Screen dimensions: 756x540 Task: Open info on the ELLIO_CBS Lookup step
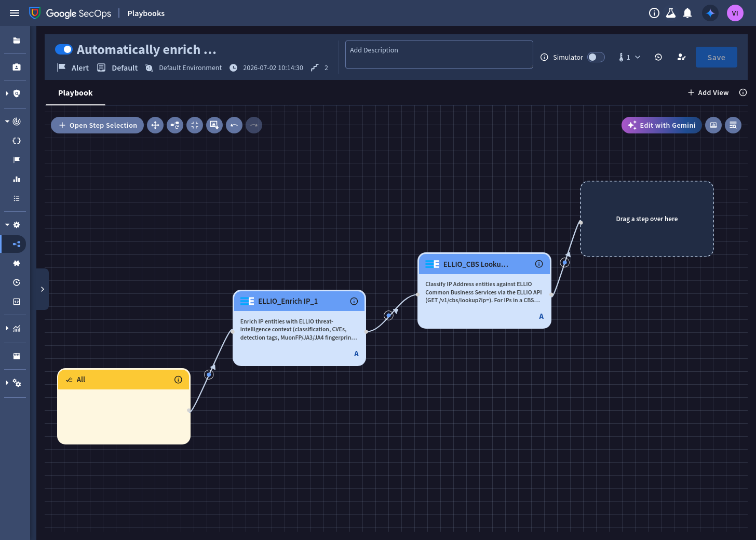pos(539,264)
